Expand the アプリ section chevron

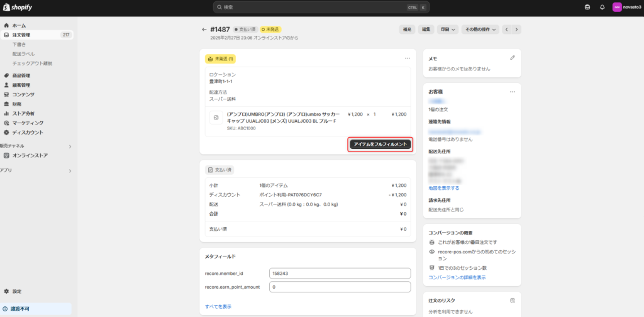(70, 170)
